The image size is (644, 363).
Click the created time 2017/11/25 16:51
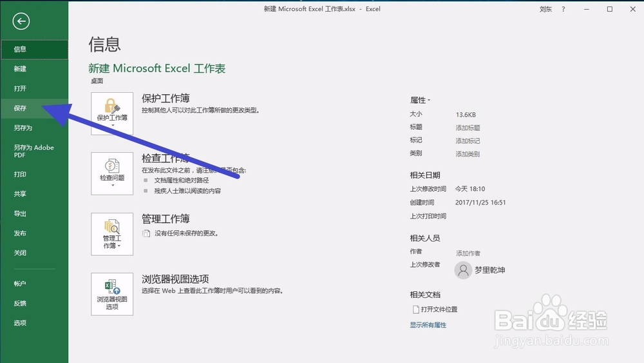(480, 202)
